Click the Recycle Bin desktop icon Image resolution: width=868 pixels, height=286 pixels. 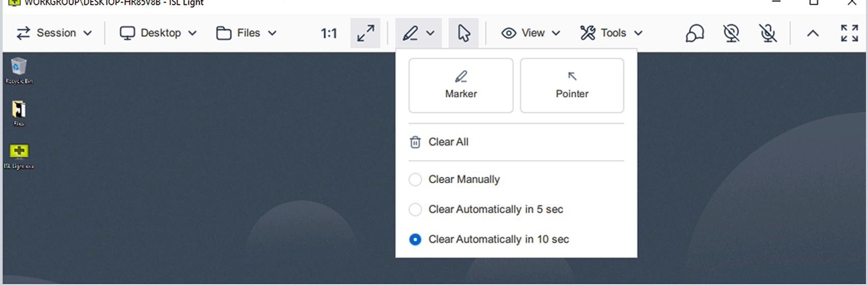(19, 70)
